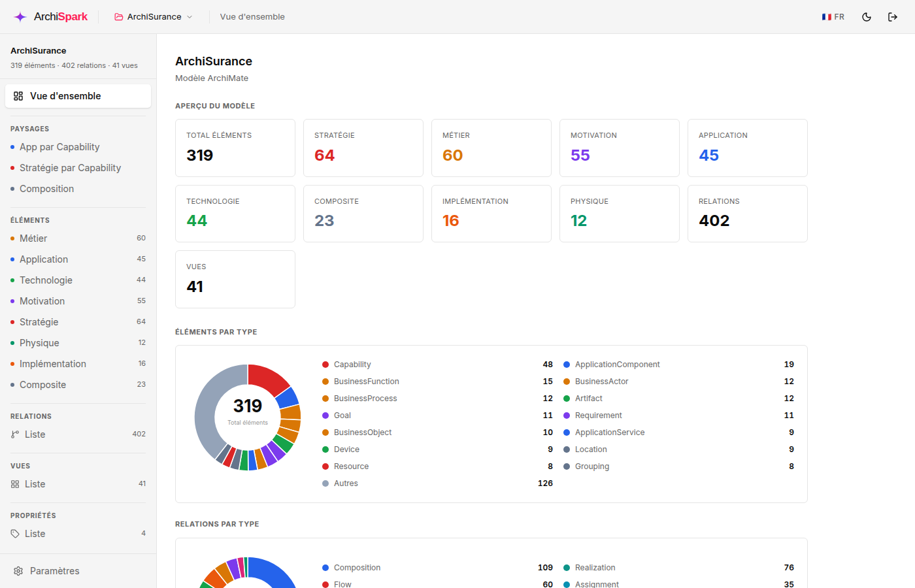
Task: Click BusinessFunction legend entry
Action: point(437,382)
